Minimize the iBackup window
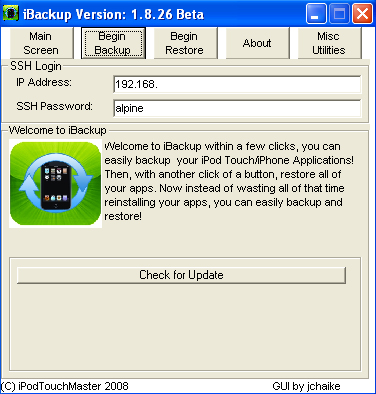This screenshot has height=394, width=376. [316, 14]
